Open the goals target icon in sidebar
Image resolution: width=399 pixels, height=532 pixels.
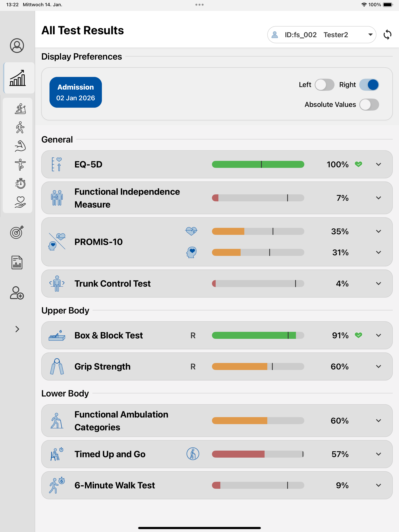(17, 232)
